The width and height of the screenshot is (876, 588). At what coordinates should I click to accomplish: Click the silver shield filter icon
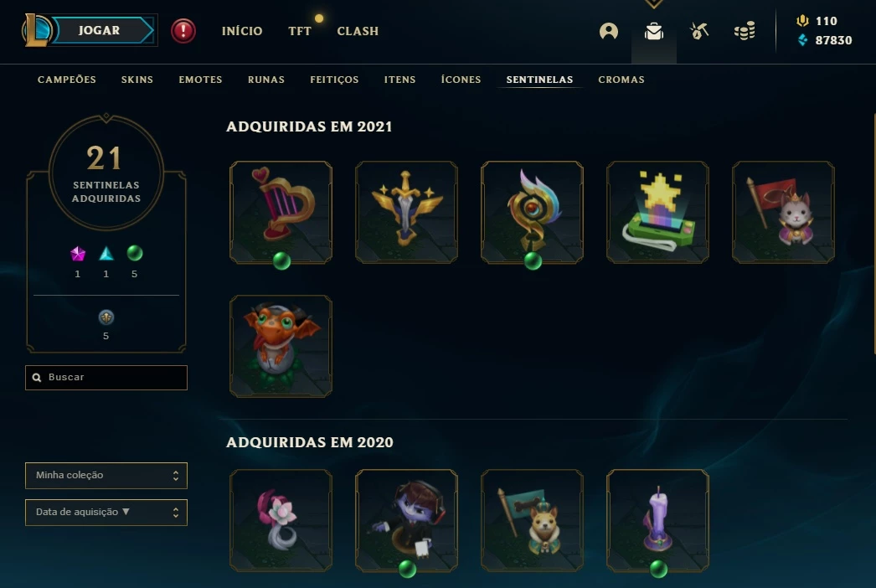(x=106, y=317)
